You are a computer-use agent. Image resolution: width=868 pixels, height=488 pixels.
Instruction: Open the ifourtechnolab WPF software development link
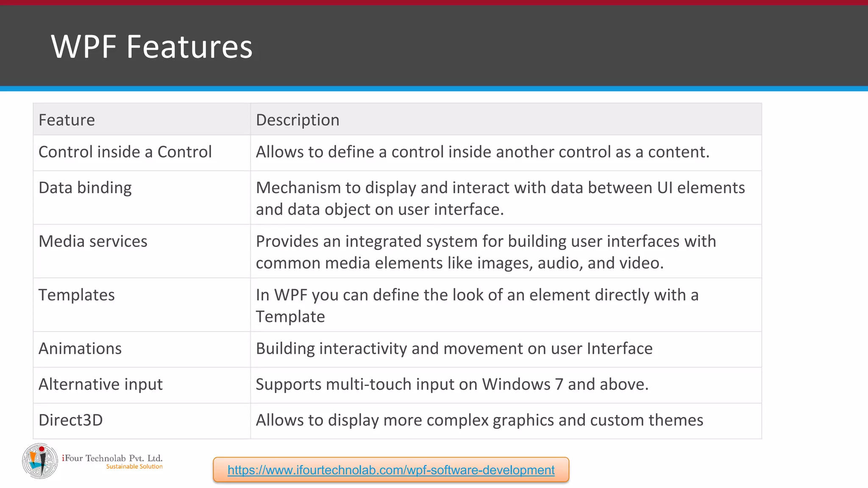[391, 470]
